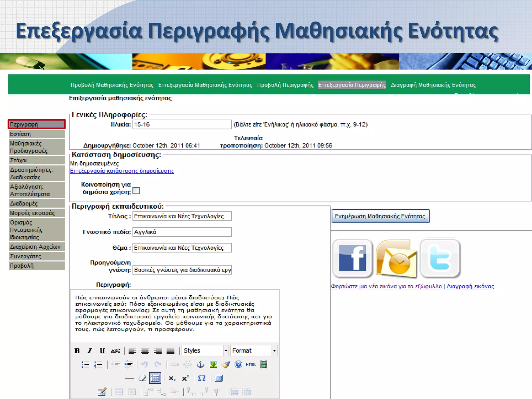Open Διαχείριση Αρχείων sidebar item
This screenshot has width=532, height=399.
pyautogui.click(x=37, y=247)
